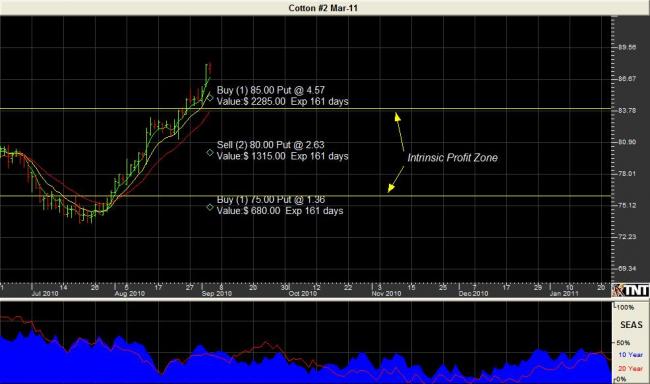The width and height of the screenshot is (650, 384).
Task: Select the diamond marker for the 80.00 Put
Action: pos(210,153)
